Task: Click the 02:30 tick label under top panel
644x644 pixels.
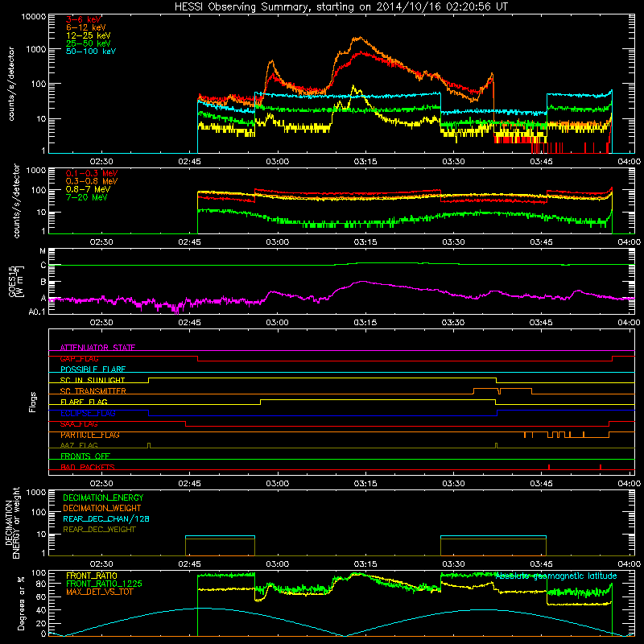Action: [x=101, y=162]
